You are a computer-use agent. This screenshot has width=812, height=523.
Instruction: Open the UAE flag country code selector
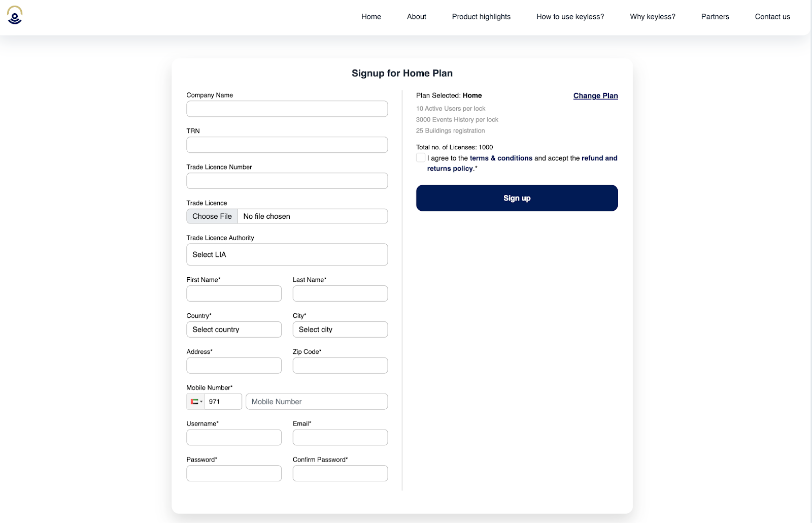point(196,402)
